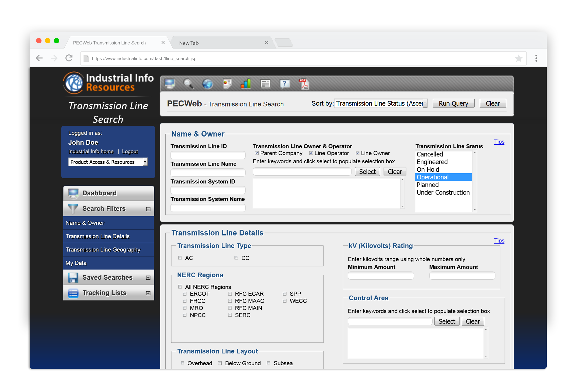This screenshot has width=578, height=392.
Task: Check the DC line type checkbox
Action: tap(236, 258)
